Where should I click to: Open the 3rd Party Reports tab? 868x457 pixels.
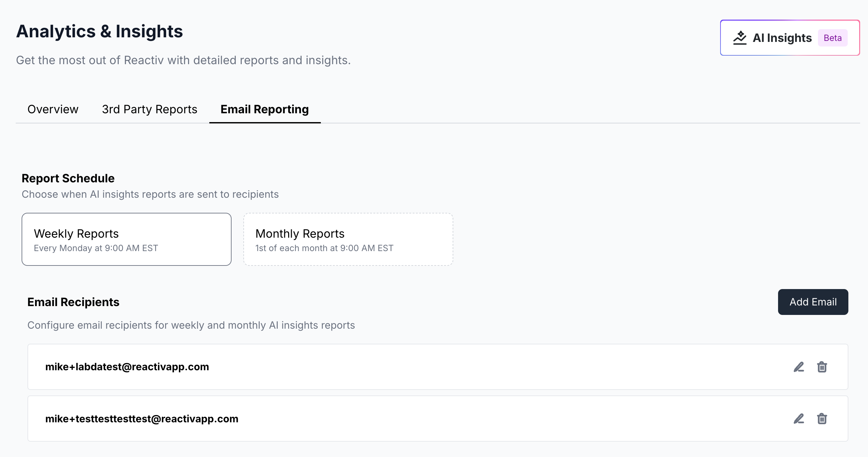coord(149,109)
